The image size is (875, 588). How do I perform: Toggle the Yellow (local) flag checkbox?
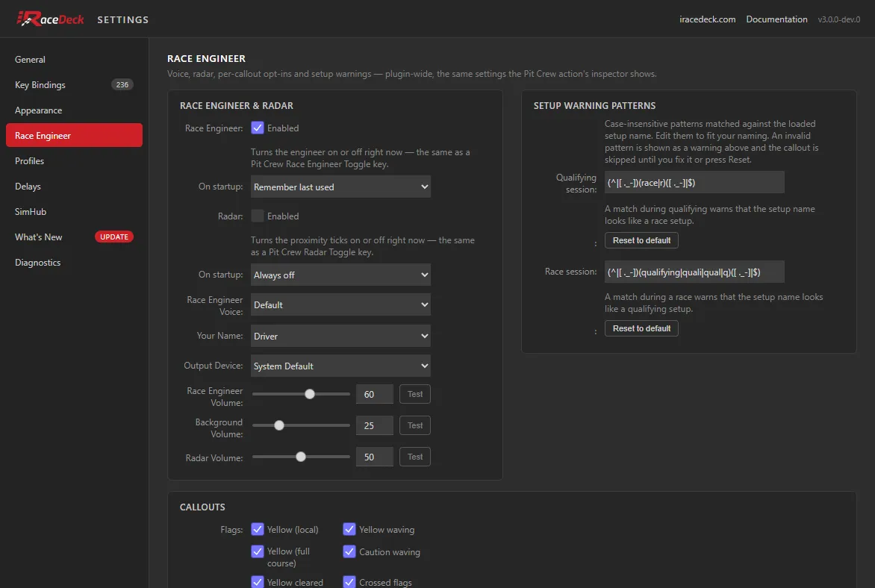(x=258, y=529)
